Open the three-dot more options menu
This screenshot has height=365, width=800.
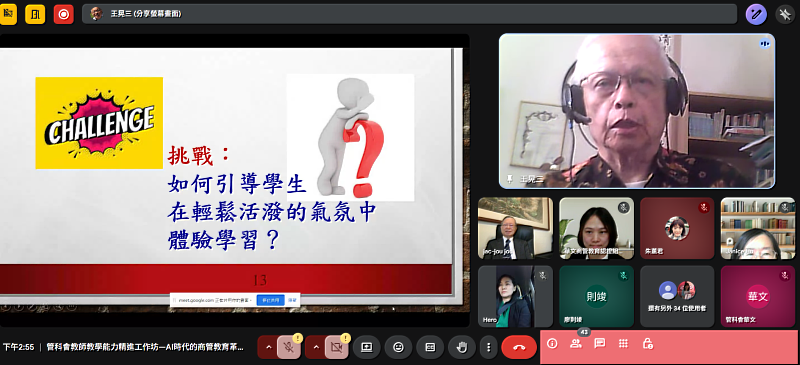pyautogui.click(x=488, y=347)
